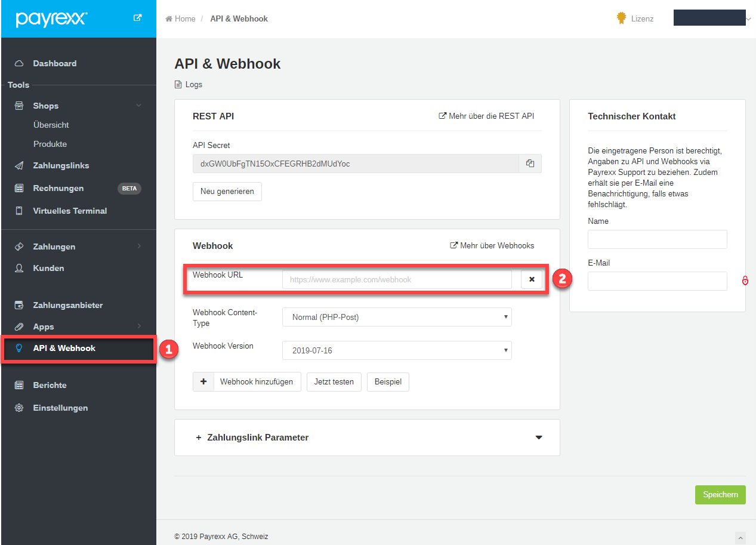Image resolution: width=756 pixels, height=545 pixels.
Task: Copy the API Secret with clipboard icon
Action: pyautogui.click(x=530, y=164)
